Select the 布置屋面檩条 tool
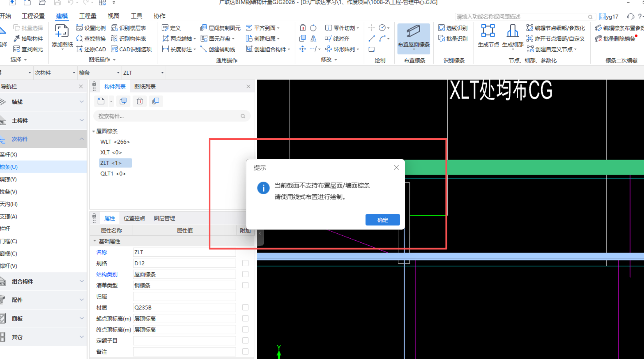The image size is (644, 359). tap(413, 35)
